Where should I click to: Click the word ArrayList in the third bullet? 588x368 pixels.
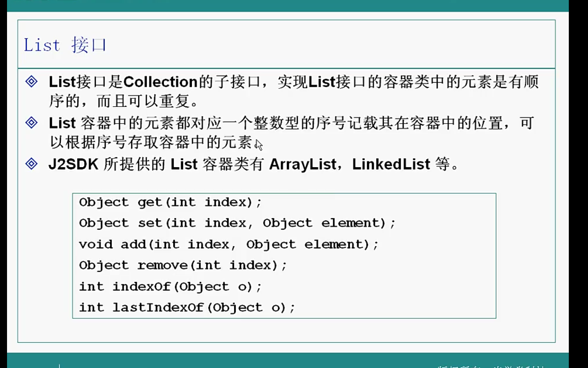coord(302,164)
